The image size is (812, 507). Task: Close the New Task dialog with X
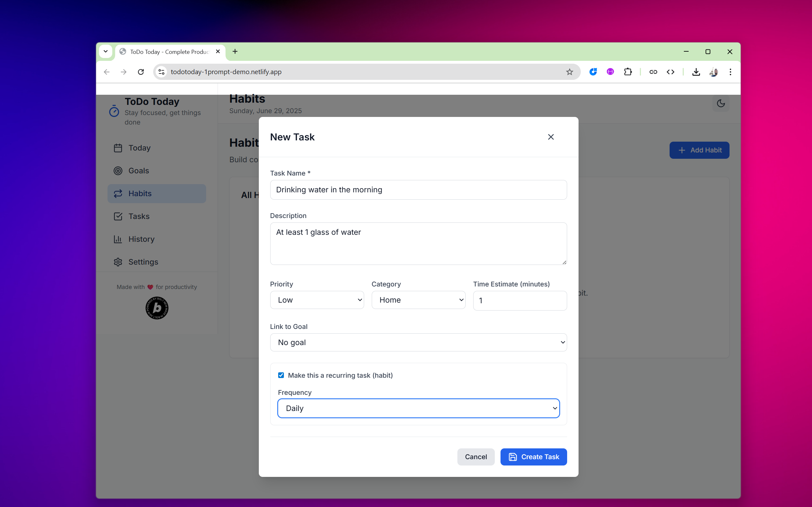tap(551, 137)
